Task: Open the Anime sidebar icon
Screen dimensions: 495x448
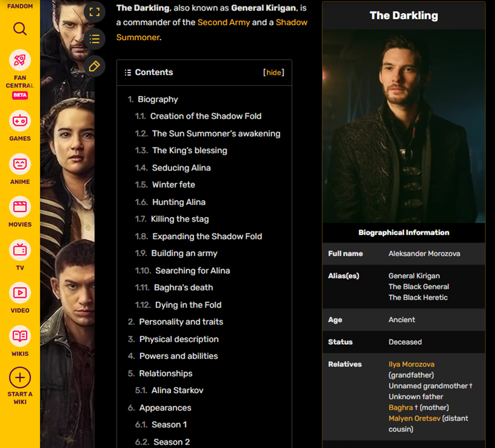Action: (20, 164)
